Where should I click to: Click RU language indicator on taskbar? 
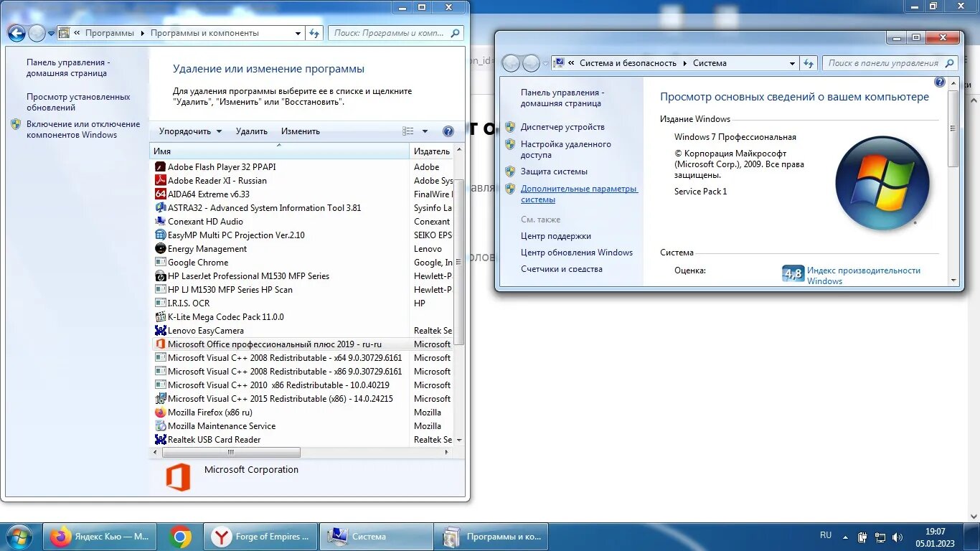pyautogui.click(x=826, y=535)
